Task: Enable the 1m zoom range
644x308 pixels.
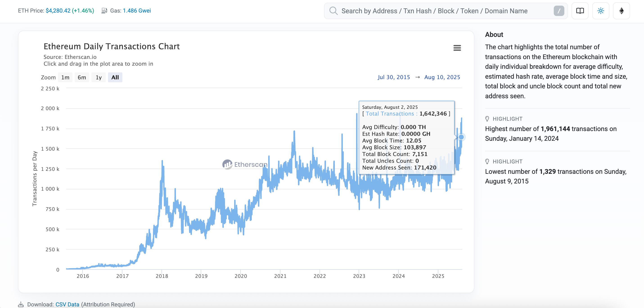Action: 65,77
